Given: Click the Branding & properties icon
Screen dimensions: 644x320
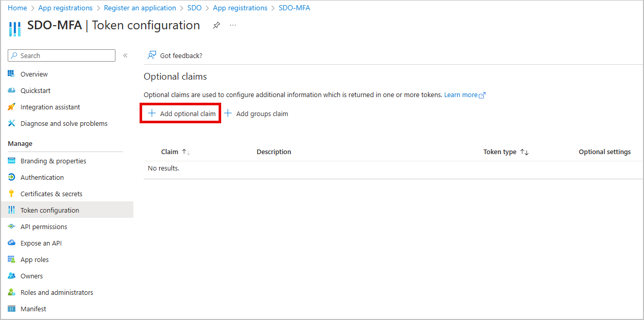Looking at the screenshot, I should click(x=11, y=161).
